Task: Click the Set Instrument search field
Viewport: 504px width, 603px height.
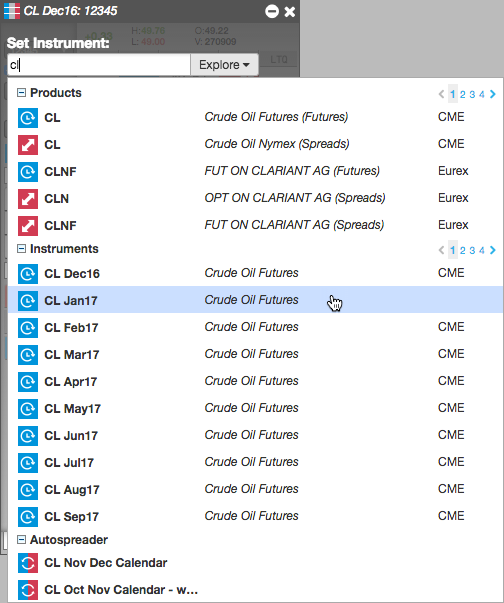Action: click(99, 65)
